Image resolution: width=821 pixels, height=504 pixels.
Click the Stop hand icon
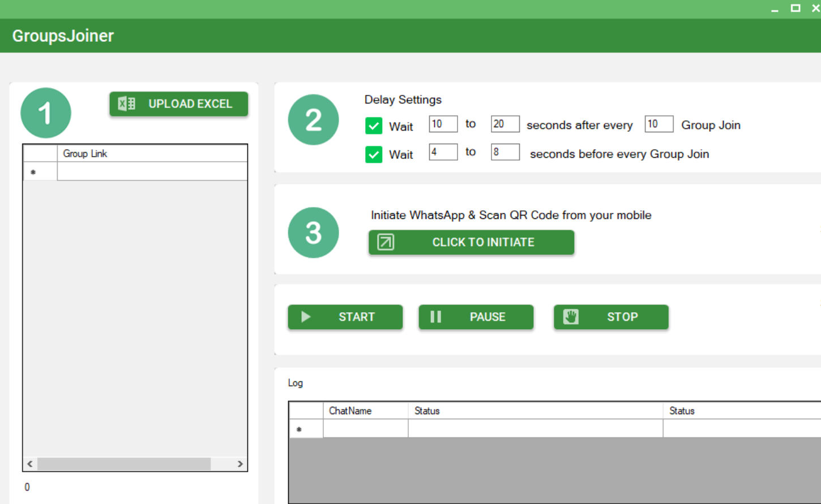[571, 317]
